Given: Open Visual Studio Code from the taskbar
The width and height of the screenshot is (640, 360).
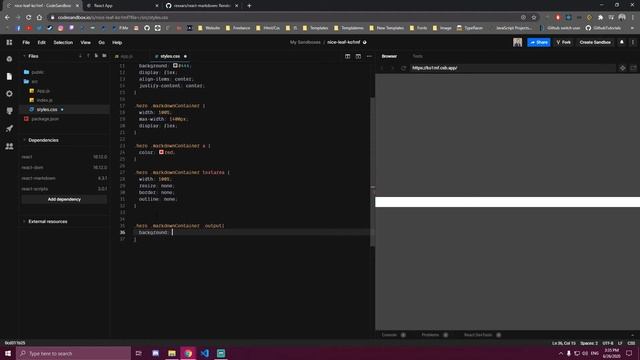Looking at the screenshot, I should click(x=204, y=353).
